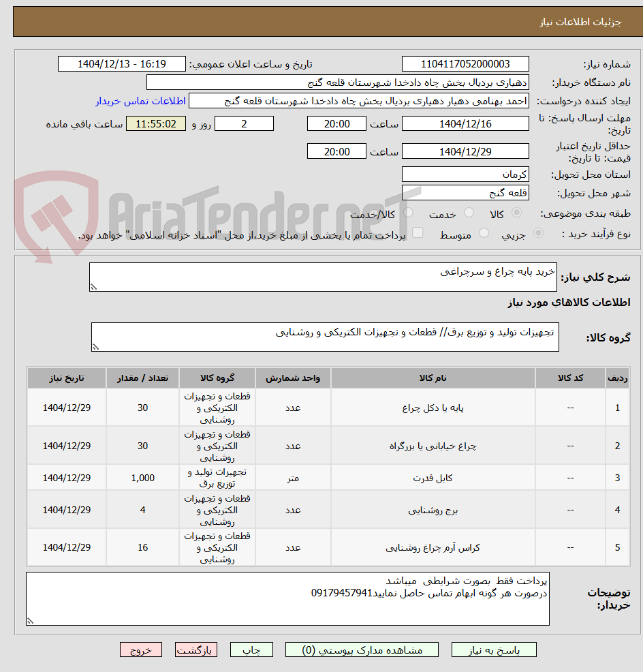Click the resize handle of گروه کالا box
This screenshot has width=643, height=672.
(95, 347)
